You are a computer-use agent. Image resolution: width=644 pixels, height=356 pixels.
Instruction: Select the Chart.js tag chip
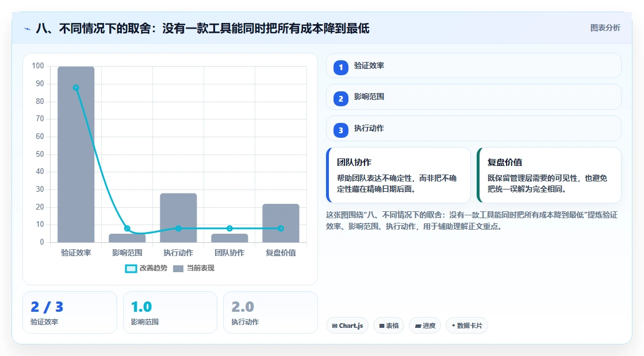point(347,326)
